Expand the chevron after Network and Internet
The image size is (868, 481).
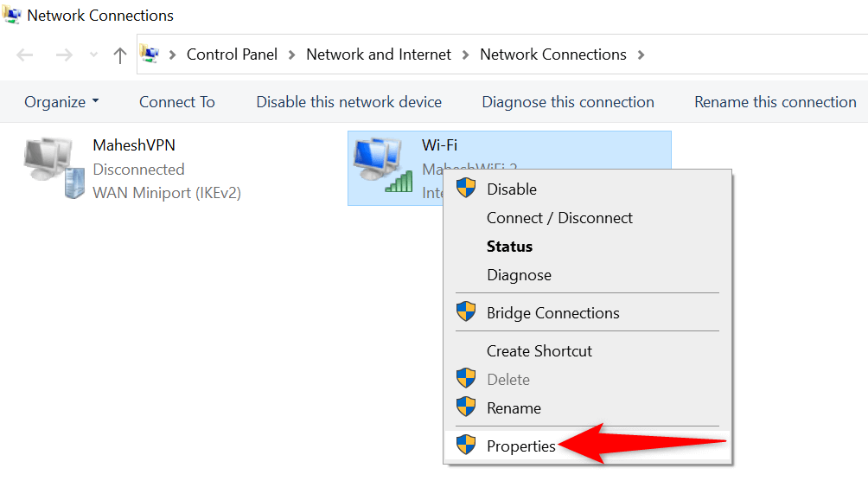(x=465, y=55)
